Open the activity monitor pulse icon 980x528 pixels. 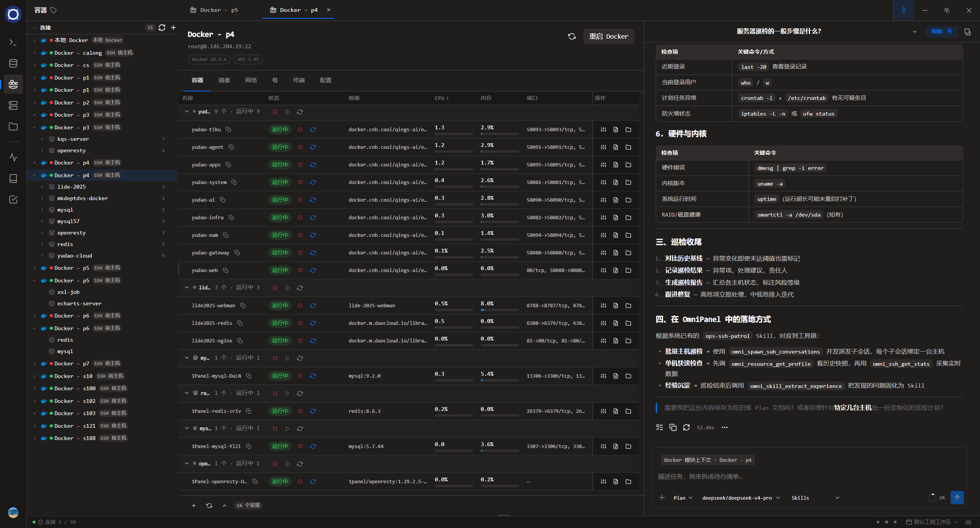pyautogui.click(x=13, y=157)
